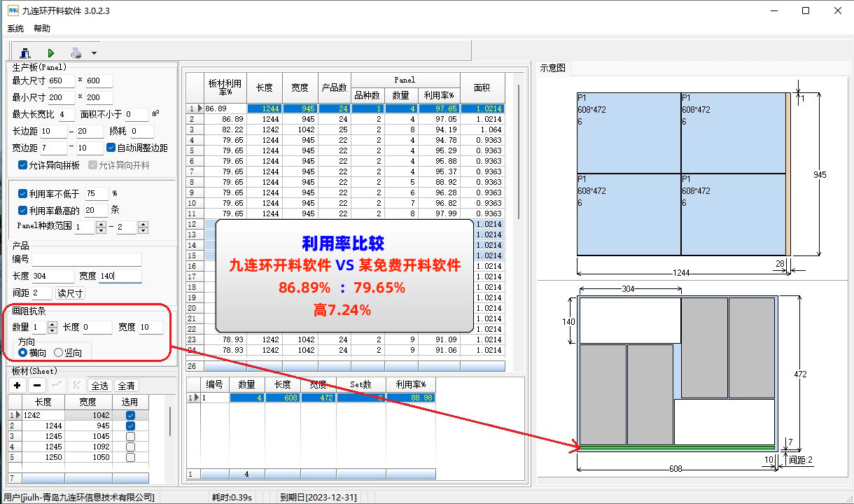
Task: Select results row 23 with 78.93 utilization
Action: [346, 339]
